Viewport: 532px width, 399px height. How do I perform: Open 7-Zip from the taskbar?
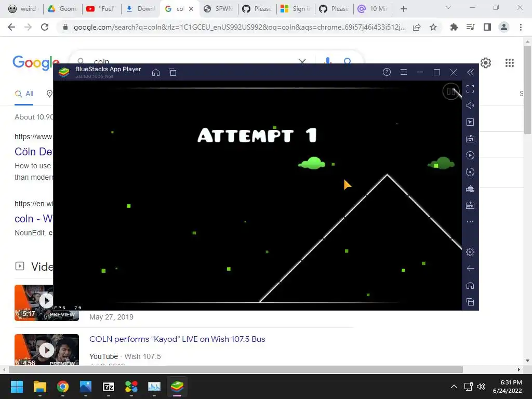coord(108,387)
